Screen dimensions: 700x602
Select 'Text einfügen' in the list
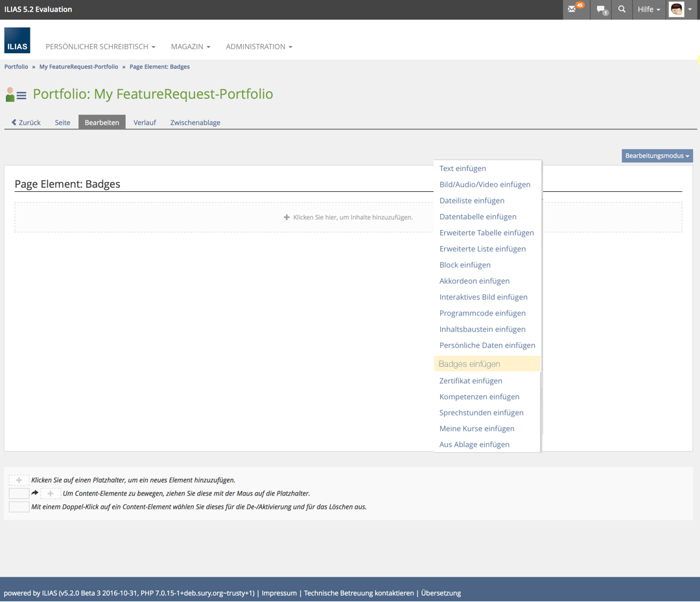click(x=462, y=168)
